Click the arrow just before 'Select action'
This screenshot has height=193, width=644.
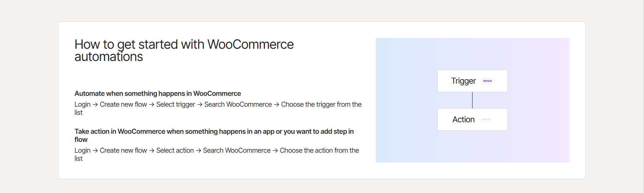[152, 151]
